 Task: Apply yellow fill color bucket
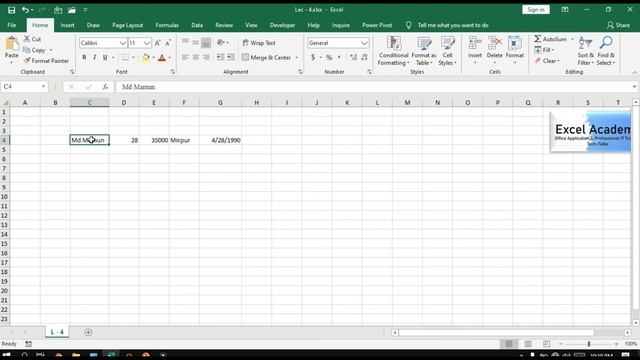[146, 58]
